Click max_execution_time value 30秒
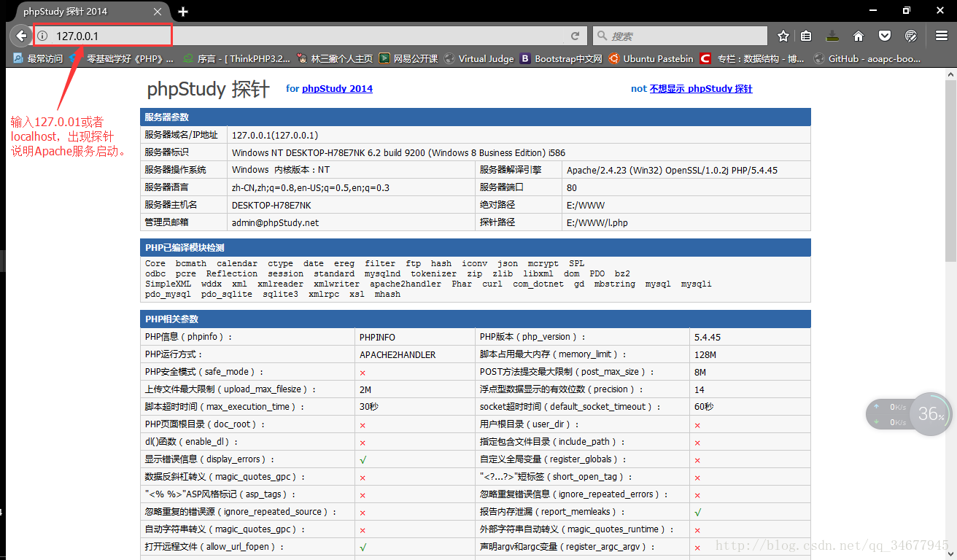 (369, 407)
